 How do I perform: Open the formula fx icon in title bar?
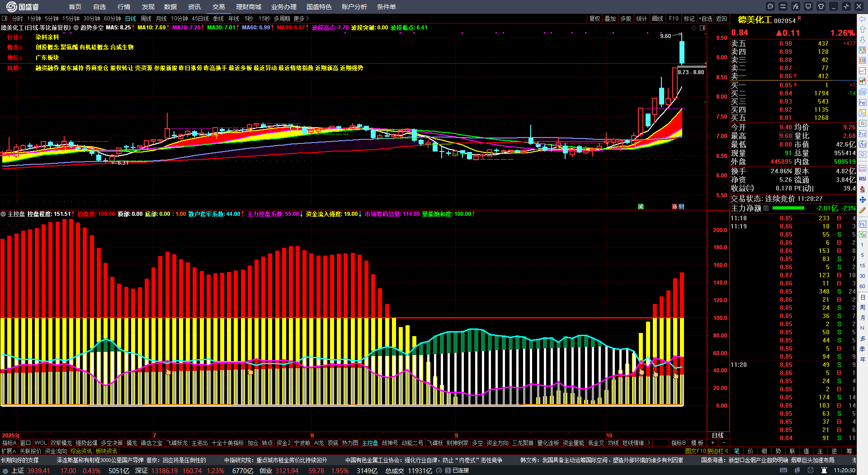796,6
